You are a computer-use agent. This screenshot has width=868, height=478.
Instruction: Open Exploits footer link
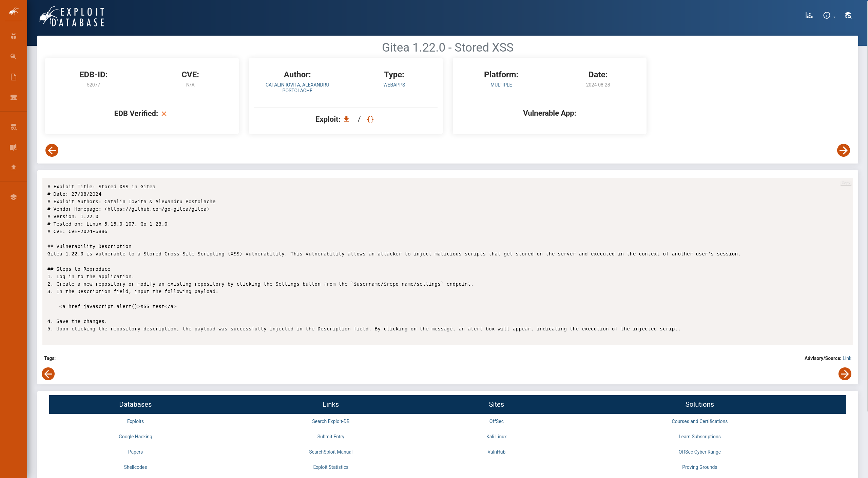[x=135, y=421]
